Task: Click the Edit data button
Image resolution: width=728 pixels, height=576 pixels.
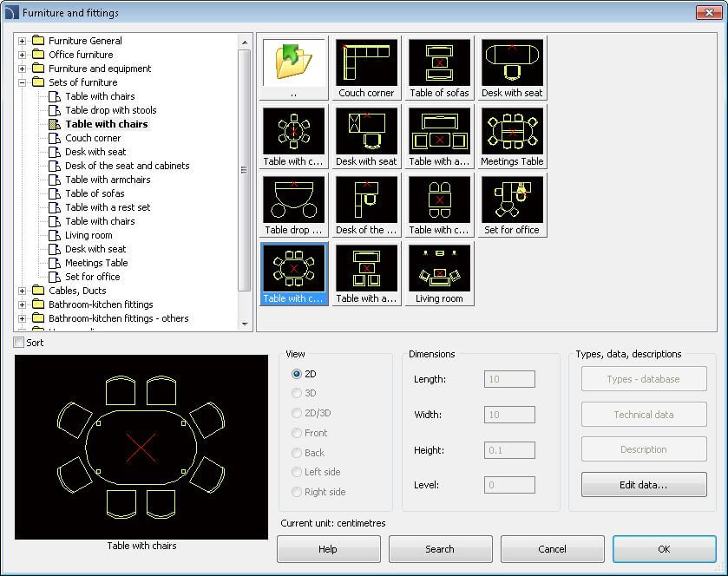Action: (x=643, y=485)
